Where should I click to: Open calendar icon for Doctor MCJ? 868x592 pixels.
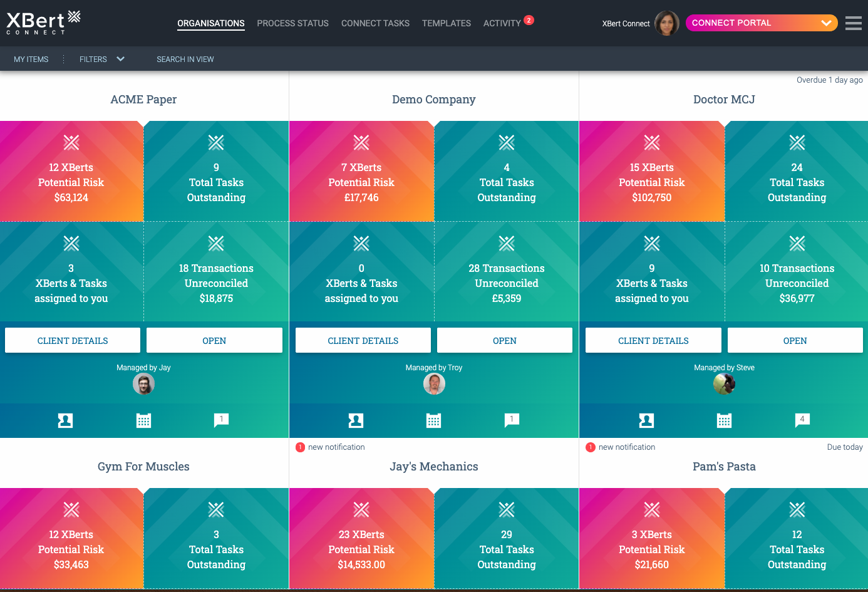pyautogui.click(x=724, y=420)
